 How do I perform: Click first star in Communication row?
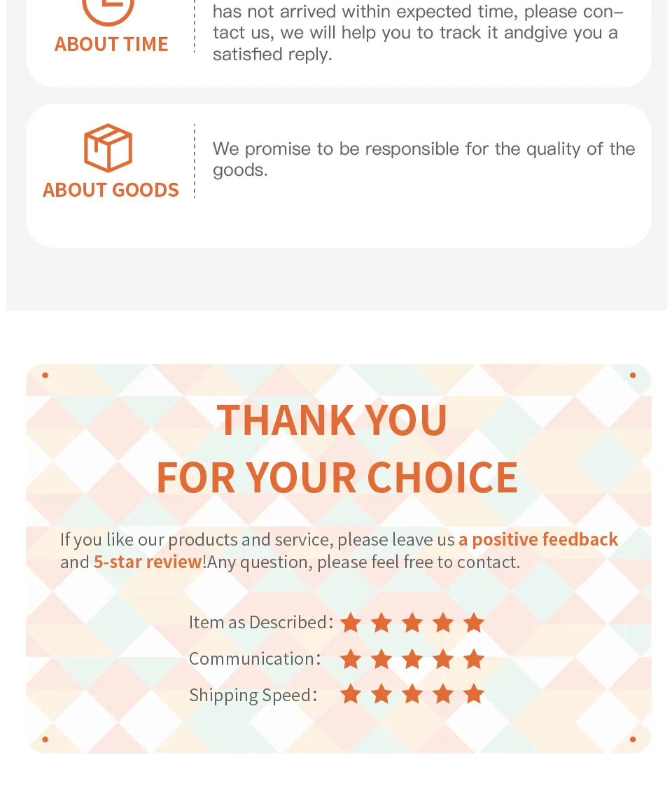(351, 658)
